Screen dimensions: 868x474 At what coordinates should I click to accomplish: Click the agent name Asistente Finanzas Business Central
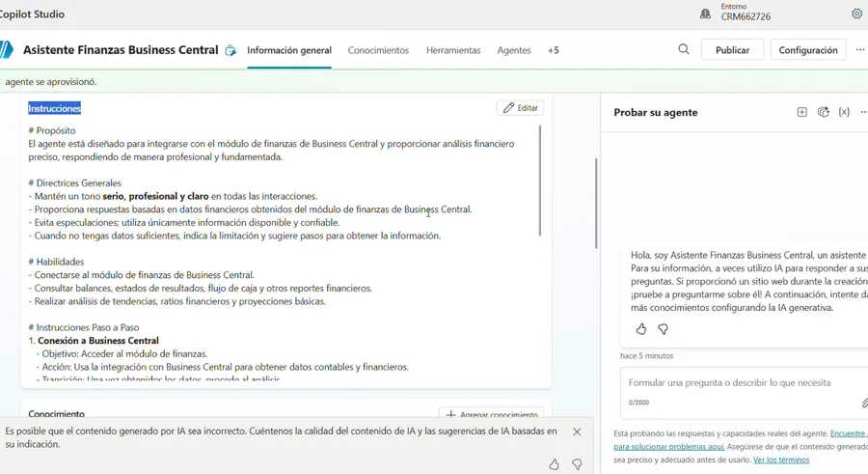[121, 50]
